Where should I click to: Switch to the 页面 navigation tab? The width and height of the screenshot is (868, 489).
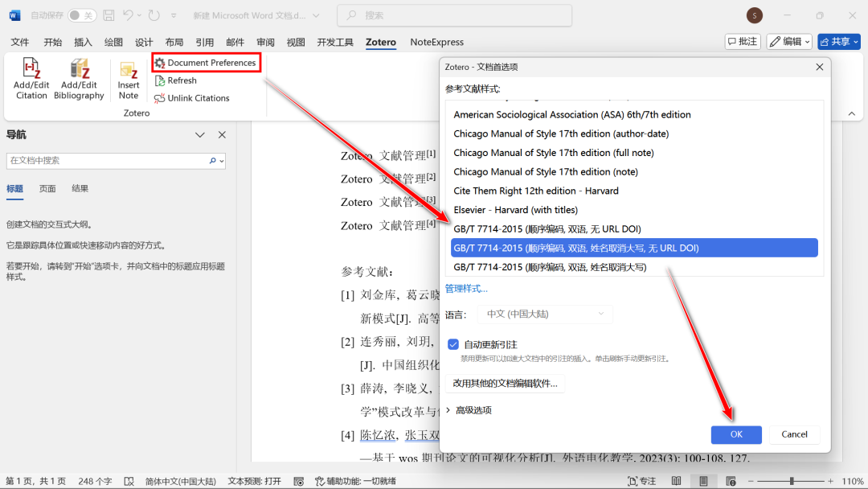[x=47, y=188]
